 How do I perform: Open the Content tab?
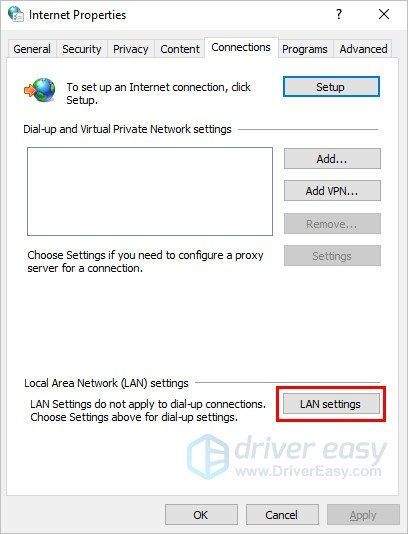point(180,49)
